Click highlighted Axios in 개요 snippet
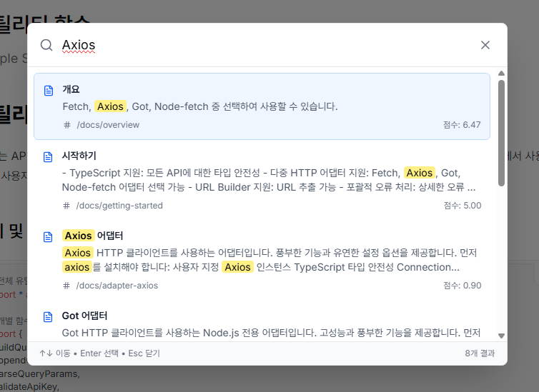This screenshot has height=392, width=539. click(x=110, y=106)
